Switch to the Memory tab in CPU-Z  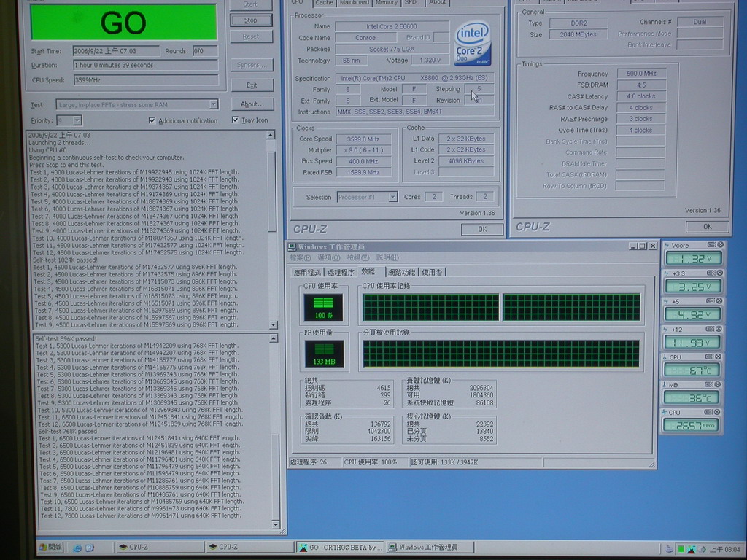click(387, 3)
